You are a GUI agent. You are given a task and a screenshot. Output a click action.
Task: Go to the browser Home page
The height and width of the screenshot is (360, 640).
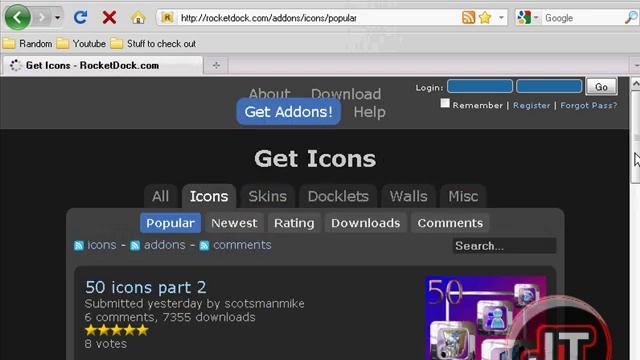click(138, 18)
